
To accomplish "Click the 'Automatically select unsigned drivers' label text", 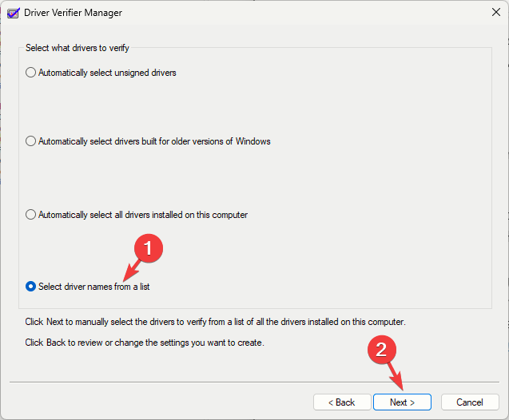I will click(107, 73).
